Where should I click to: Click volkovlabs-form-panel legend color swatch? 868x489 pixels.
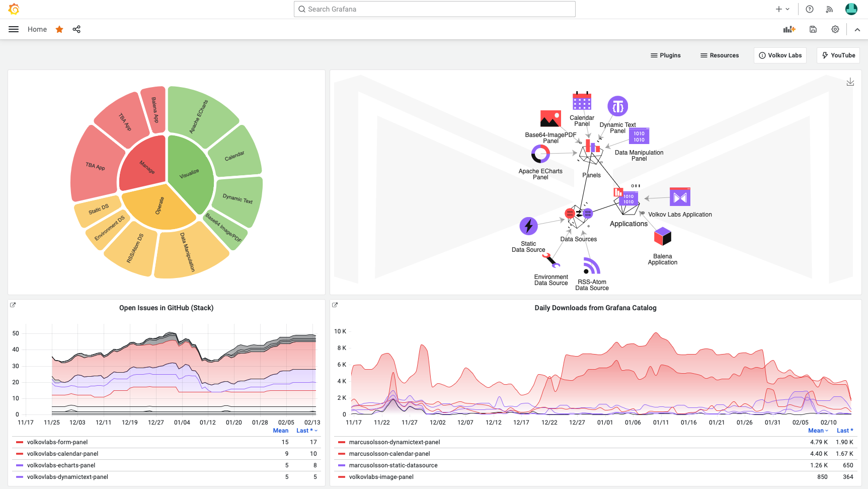click(x=20, y=442)
